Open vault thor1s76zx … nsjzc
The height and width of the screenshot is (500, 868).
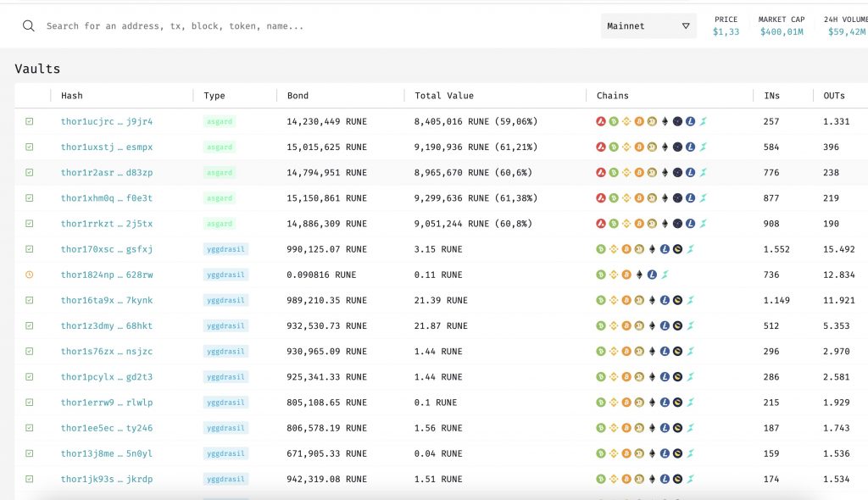point(107,351)
